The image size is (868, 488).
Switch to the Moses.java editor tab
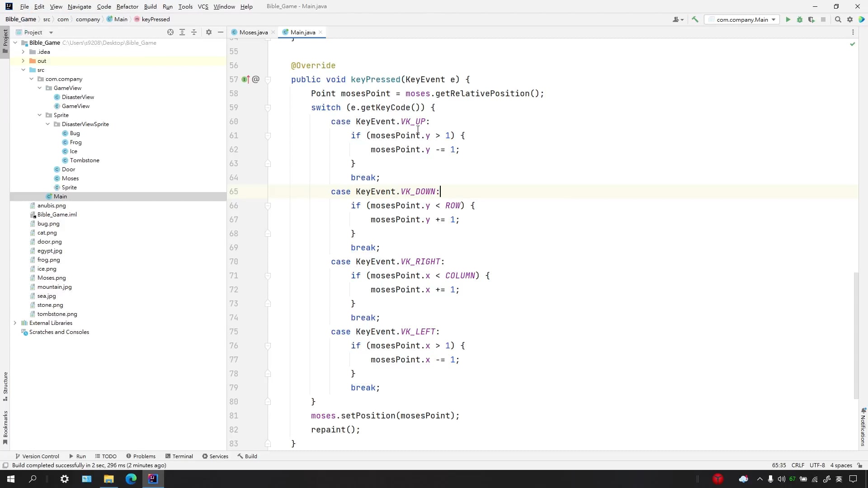coord(253,32)
